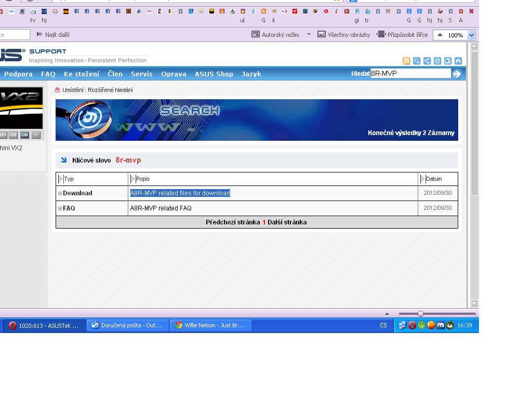Open Autorský režim dropdown arrow
The height and width of the screenshot is (399, 532).
pos(309,34)
